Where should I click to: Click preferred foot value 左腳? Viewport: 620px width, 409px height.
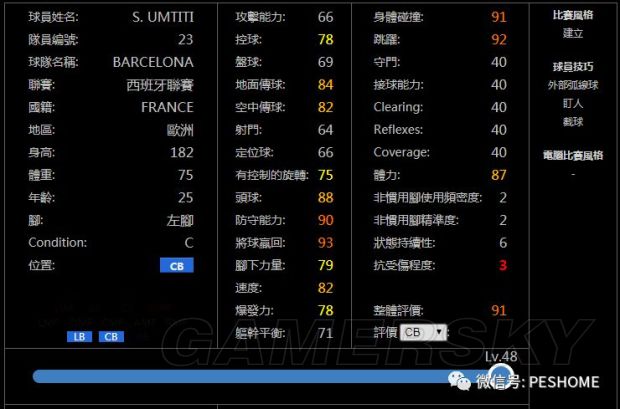[x=180, y=220]
